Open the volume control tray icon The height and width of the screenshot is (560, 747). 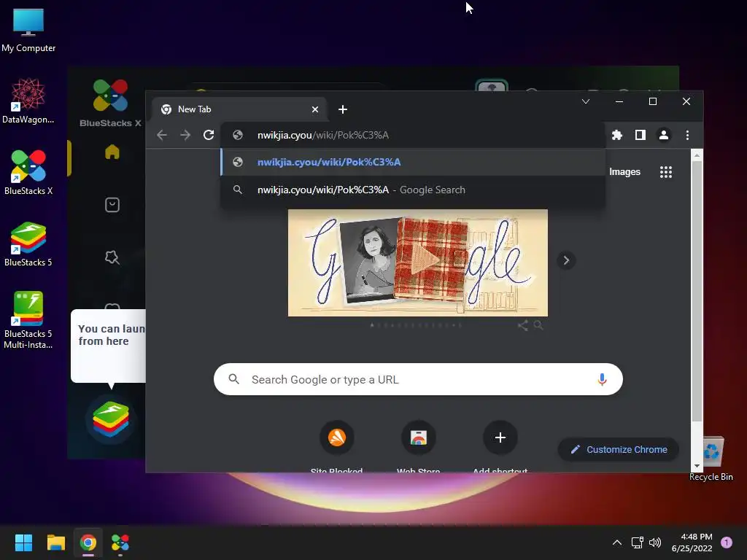point(655,542)
